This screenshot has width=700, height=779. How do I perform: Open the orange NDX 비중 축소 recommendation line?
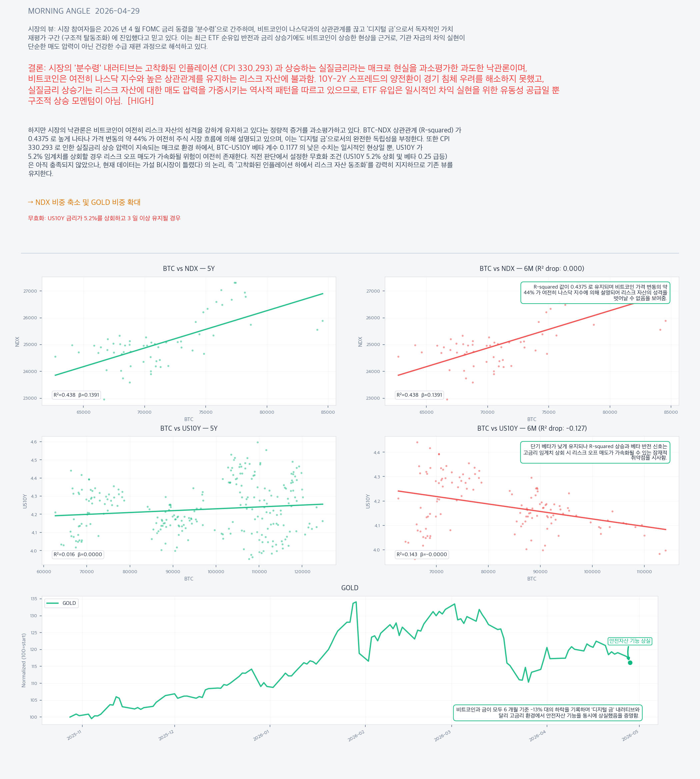(x=84, y=202)
